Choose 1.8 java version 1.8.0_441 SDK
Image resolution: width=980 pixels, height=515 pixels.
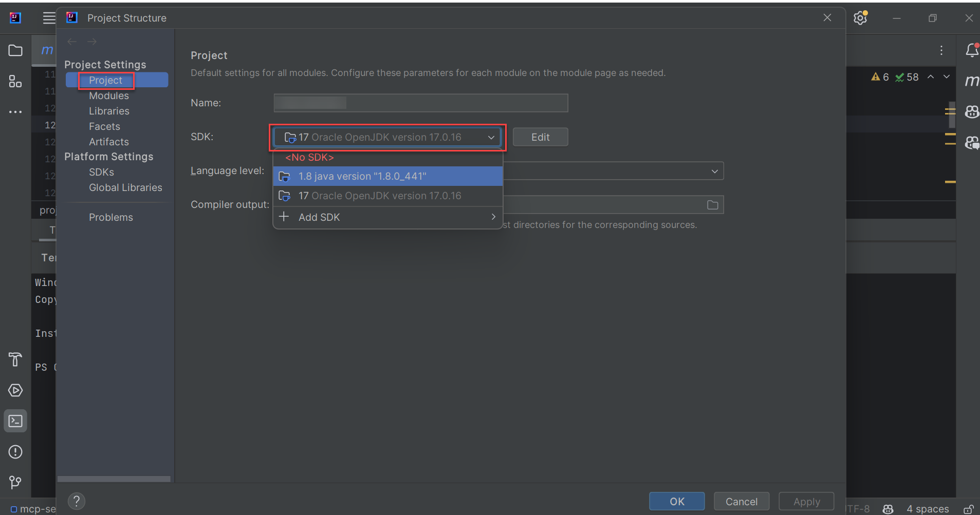[x=387, y=176]
